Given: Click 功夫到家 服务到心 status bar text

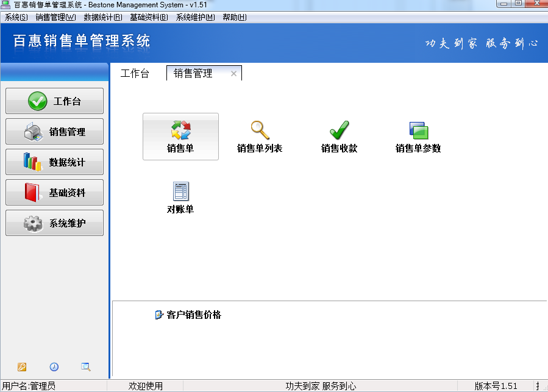Looking at the screenshot, I should tap(321, 386).
